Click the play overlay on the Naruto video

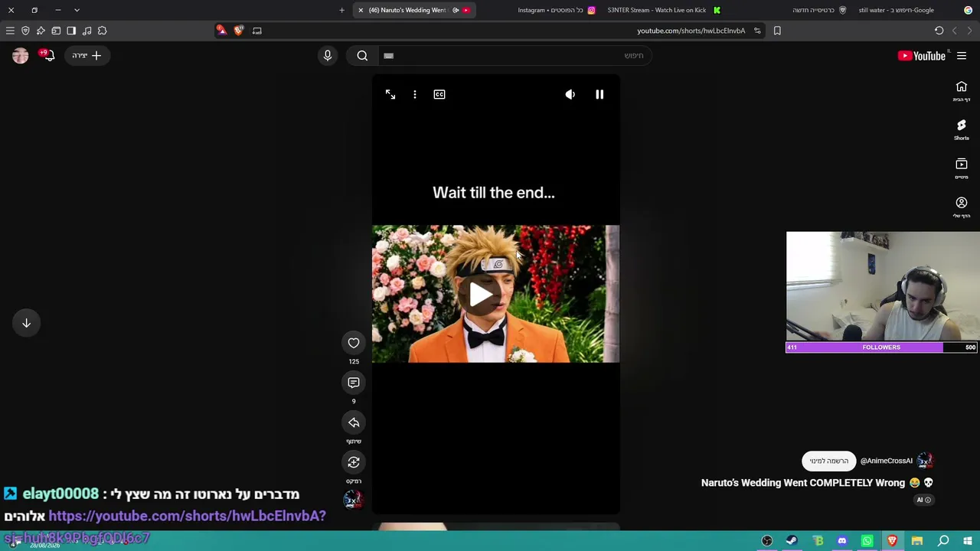[481, 294]
